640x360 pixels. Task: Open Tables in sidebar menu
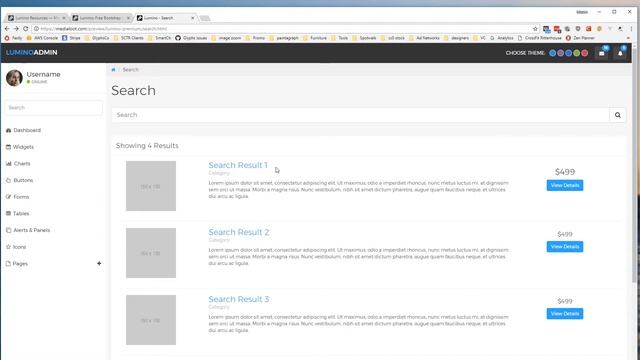[21, 213]
